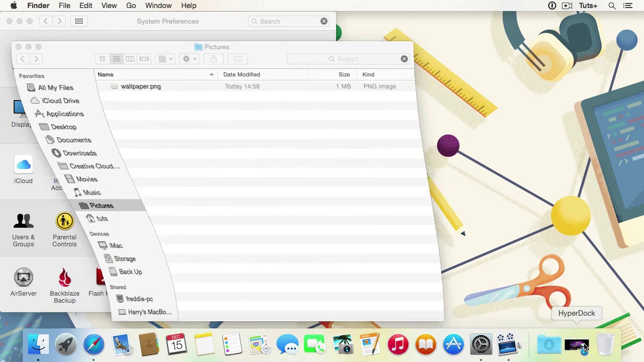Switch Finder to column view
Image resolution: width=644 pixels, height=362 pixels.
[x=130, y=59]
